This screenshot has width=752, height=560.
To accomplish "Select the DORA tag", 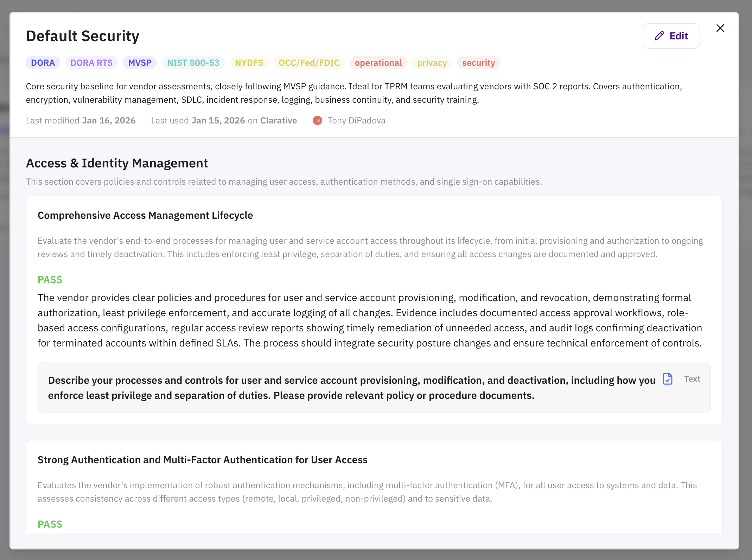I will pos(43,63).
